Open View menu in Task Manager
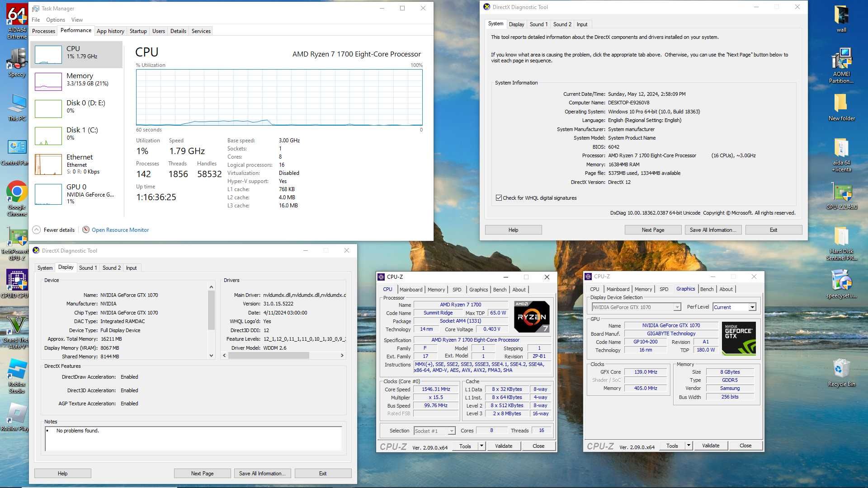The height and width of the screenshot is (488, 868). (x=77, y=20)
